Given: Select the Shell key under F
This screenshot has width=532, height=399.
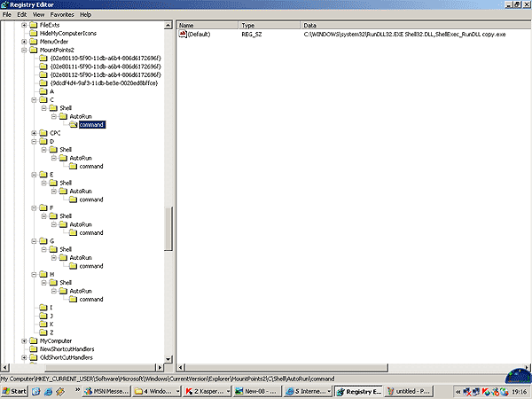Looking at the screenshot, I should [x=66, y=216].
